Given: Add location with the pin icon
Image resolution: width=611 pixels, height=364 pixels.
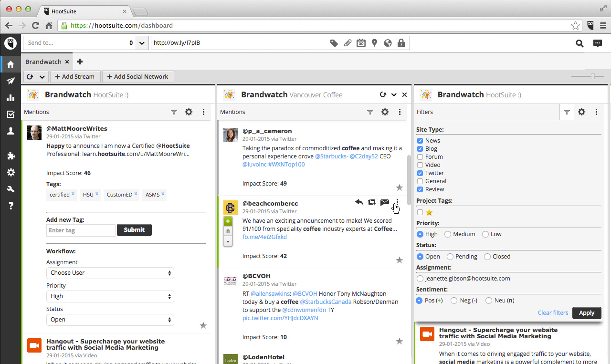Looking at the screenshot, I should click(x=375, y=43).
